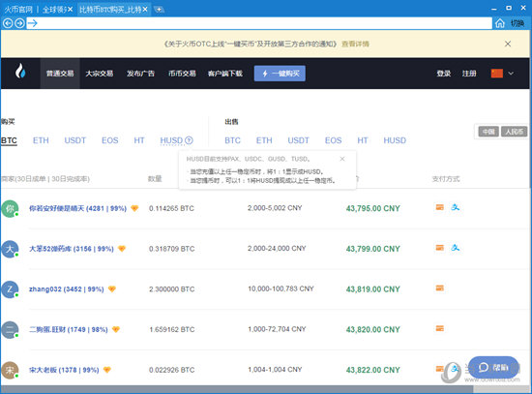Click the browser forward arrow button

point(19,23)
